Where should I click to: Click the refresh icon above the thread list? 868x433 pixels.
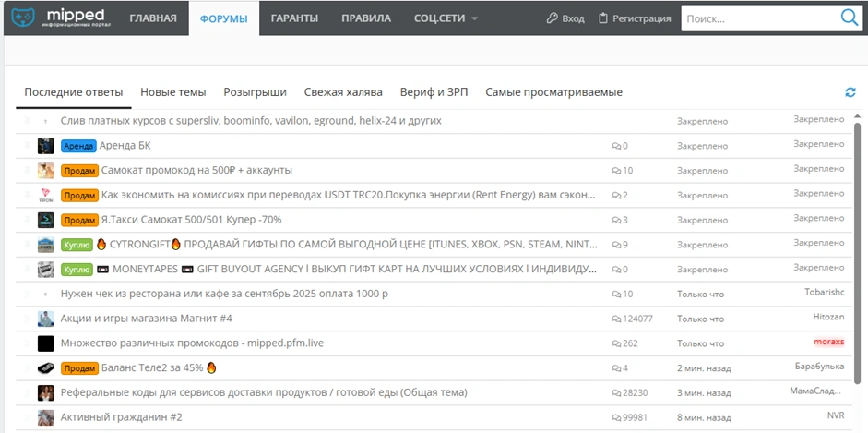click(850, 92)
